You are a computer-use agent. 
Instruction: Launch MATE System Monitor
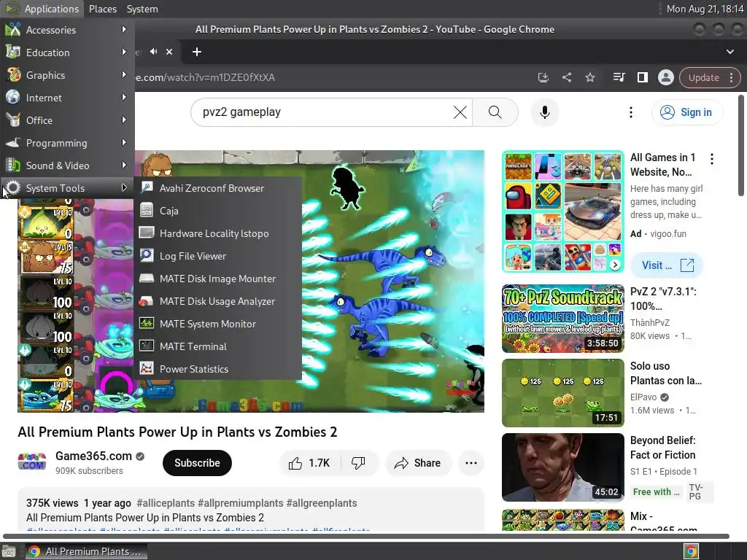(217, 324)
